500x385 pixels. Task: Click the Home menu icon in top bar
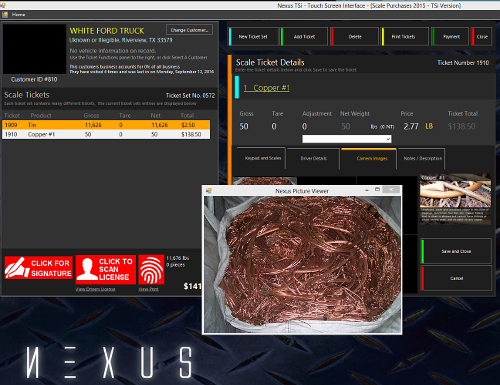pyautogui.click(x=5, y=15)
